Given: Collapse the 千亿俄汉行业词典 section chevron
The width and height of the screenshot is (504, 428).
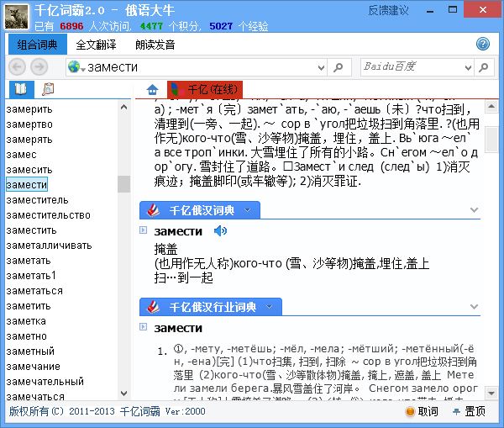Looking at the screenshot, I should (474, 307).
